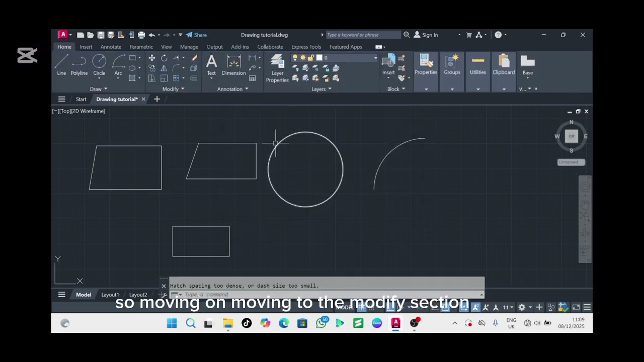The height and width of the screenshot is (362, 644).
Task: Open the Express Tools ribbon tab
Action: (x=306, y=47)
